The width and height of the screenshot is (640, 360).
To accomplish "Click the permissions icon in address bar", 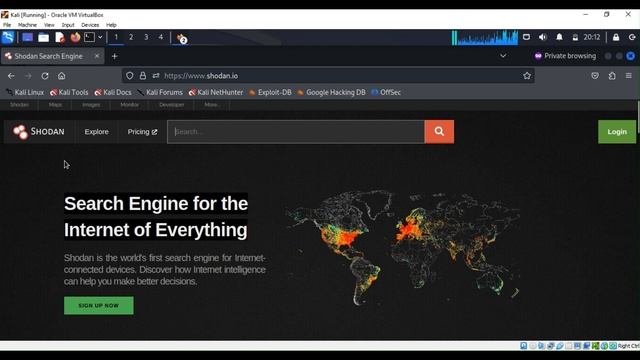I will coord(156,76).
